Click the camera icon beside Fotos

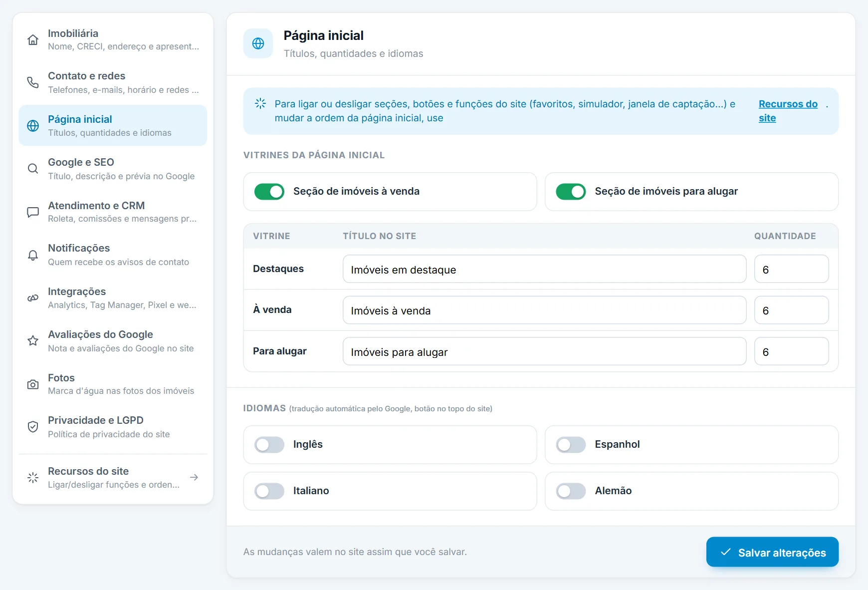coord(33,384)
